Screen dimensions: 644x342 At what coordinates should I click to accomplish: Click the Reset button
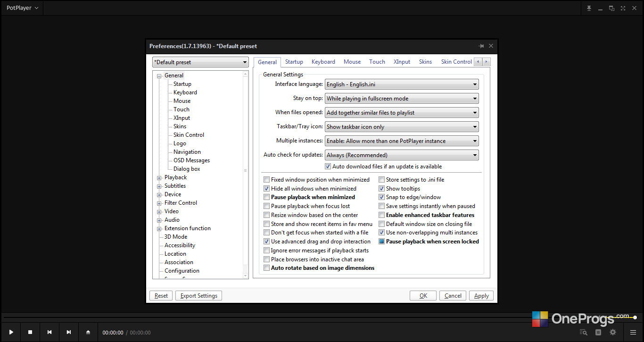pos(161,296)
